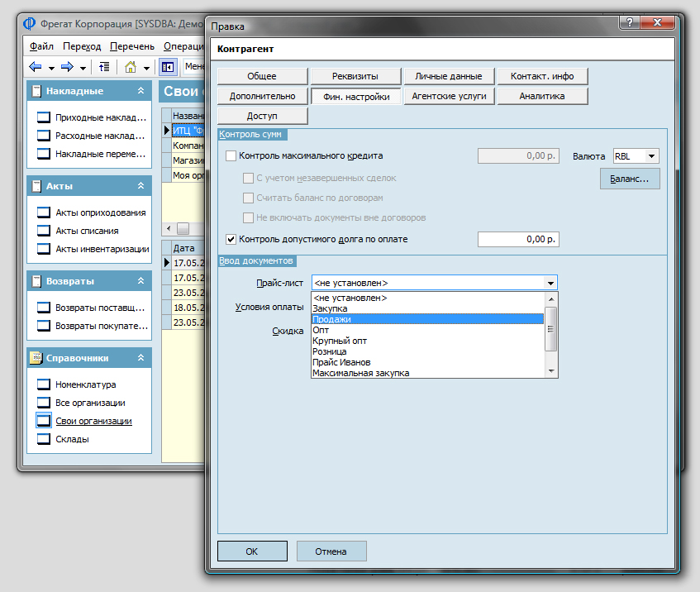Viewport: 700px width, 592px height.
Task: Click the Отмена button
Action: tap(331, 551)
